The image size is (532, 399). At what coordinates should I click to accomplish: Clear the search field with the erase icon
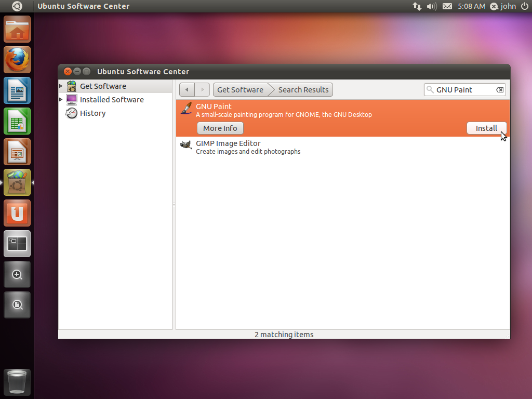(x=500, y=90)
